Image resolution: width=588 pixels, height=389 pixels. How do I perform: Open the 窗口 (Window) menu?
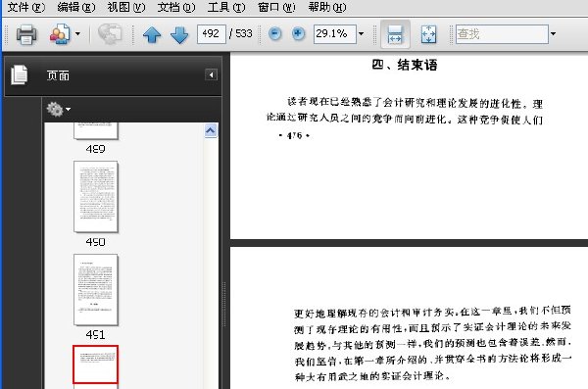pyautogui.click(x=276, y=7)
